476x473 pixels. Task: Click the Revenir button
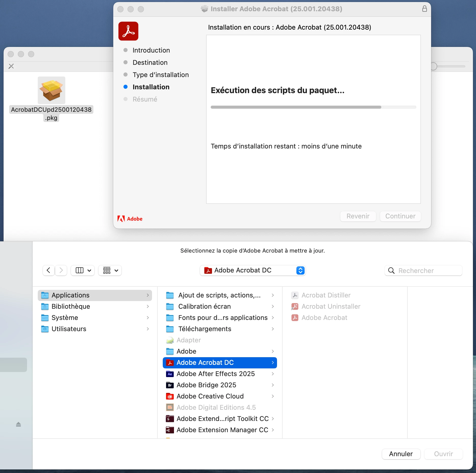pyautogui.click(x=358, y=216)
